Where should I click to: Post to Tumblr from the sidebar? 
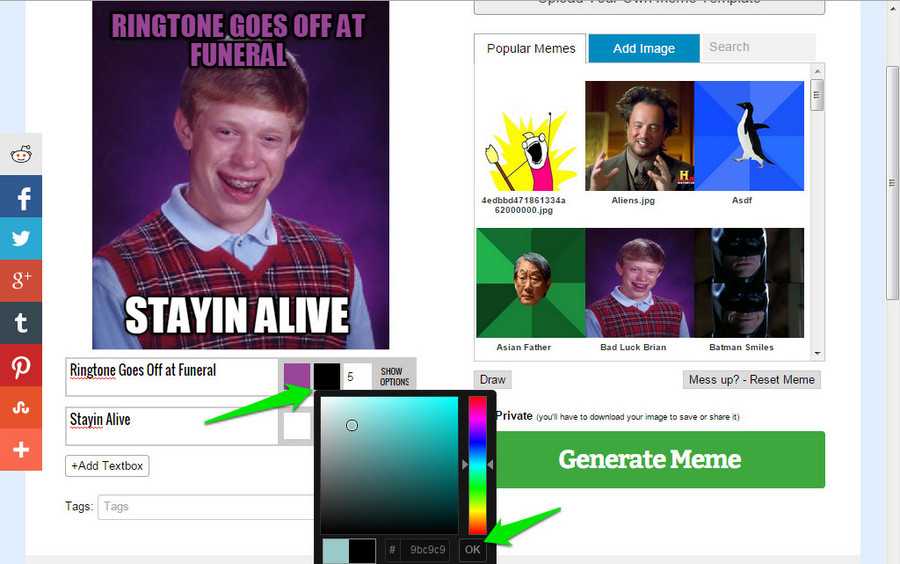[21, 323]
